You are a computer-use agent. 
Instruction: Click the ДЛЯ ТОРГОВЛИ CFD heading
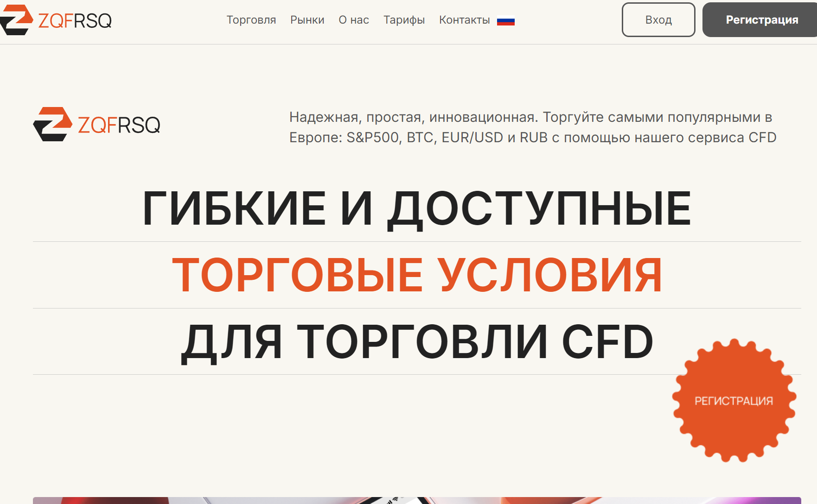point(416,342)
